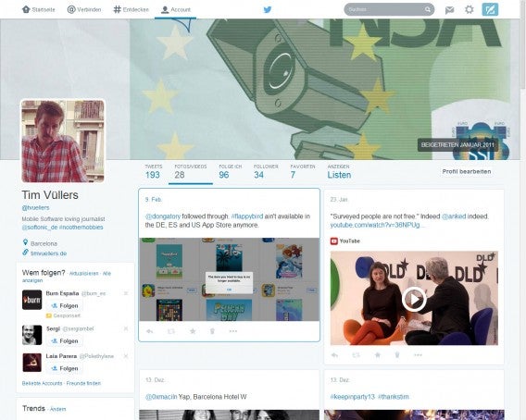Click the page vertical scrollbar
This screenshot has width=526, height=420.
523,43
